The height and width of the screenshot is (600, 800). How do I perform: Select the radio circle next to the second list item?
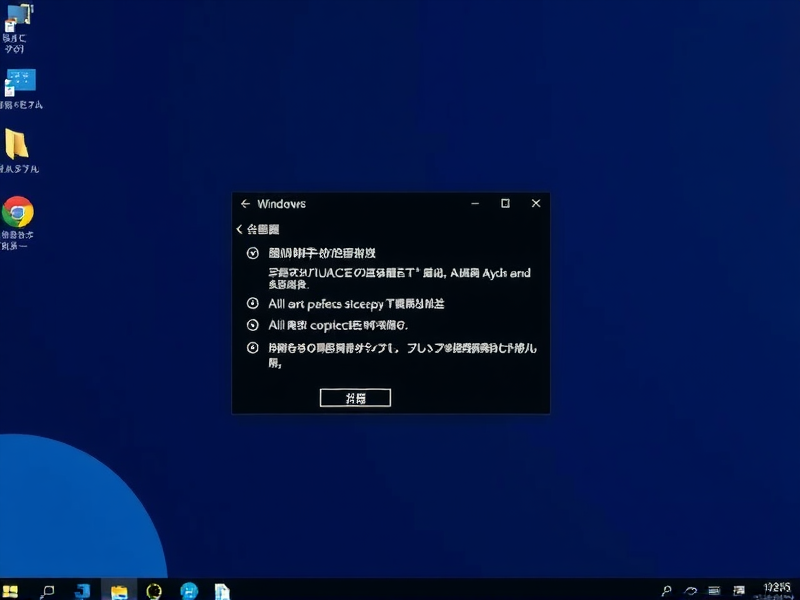click(252, 302)
